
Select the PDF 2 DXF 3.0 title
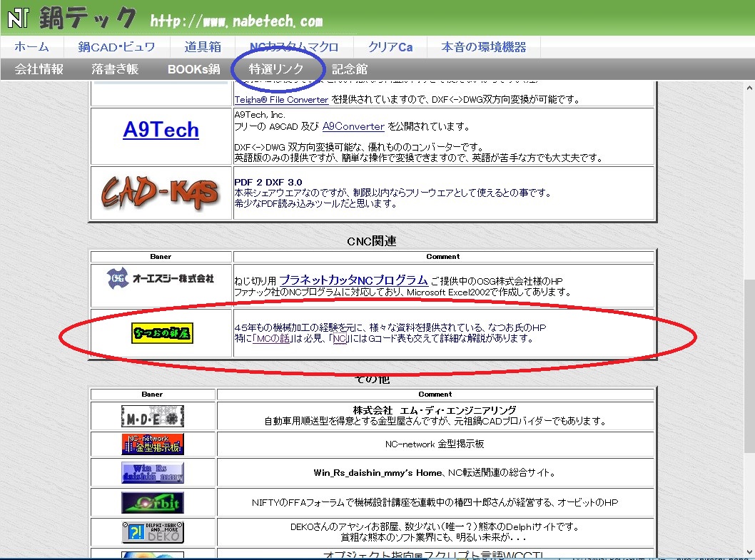[268, 182]
